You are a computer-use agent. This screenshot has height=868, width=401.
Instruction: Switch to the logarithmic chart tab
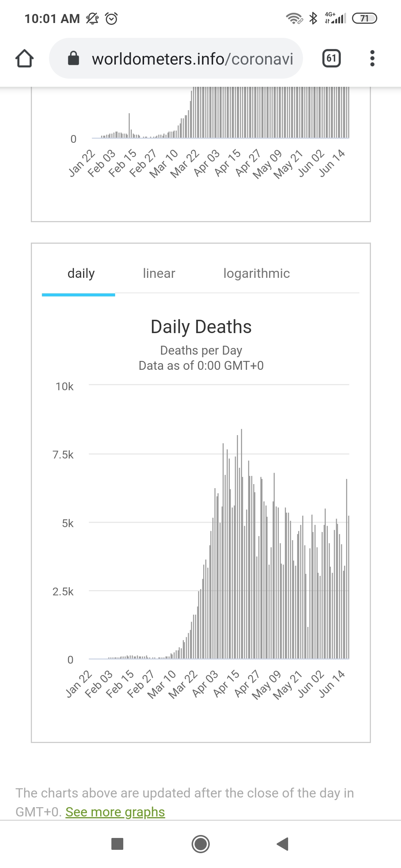[257, 273]
